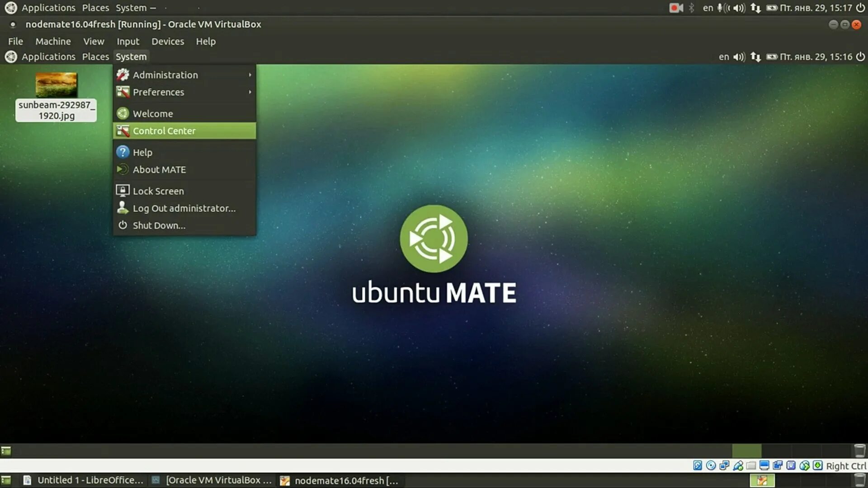Click the Bluetooth icon in system tray

click(691, 7)
